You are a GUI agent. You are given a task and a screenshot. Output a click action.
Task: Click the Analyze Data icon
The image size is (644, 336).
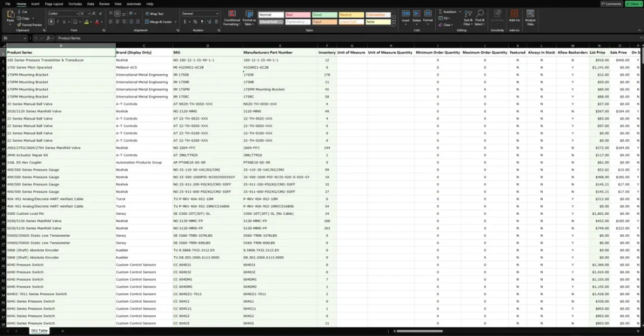(530, 16)
